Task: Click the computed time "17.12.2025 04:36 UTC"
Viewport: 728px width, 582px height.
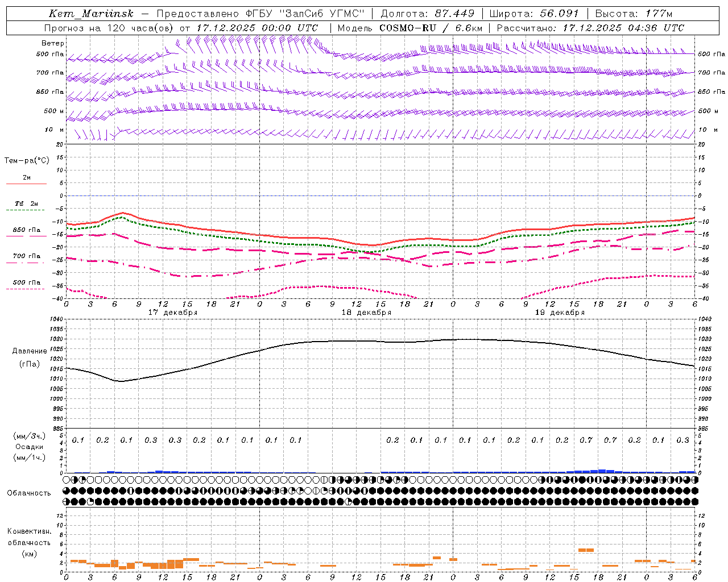Action: tap(623, 28)
